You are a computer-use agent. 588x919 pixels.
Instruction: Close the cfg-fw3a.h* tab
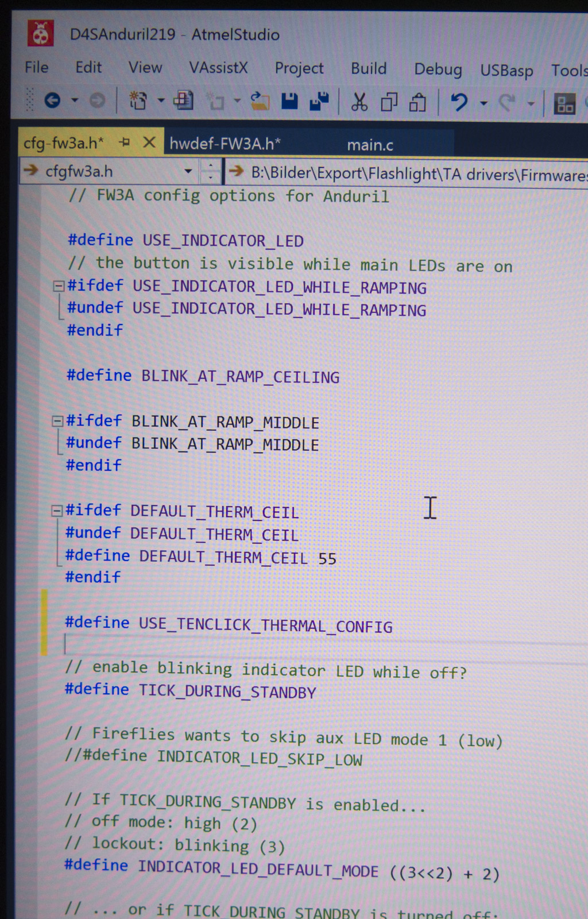[x=149, y=141]
